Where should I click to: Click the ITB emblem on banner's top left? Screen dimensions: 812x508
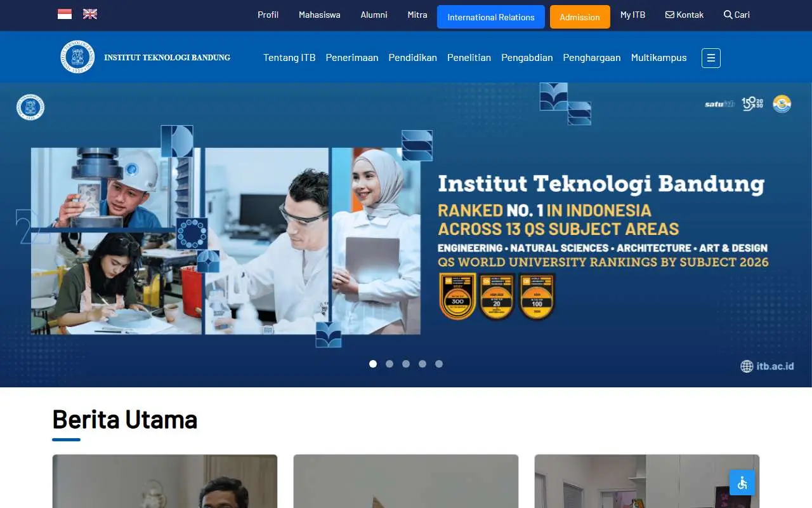[30, 107]
